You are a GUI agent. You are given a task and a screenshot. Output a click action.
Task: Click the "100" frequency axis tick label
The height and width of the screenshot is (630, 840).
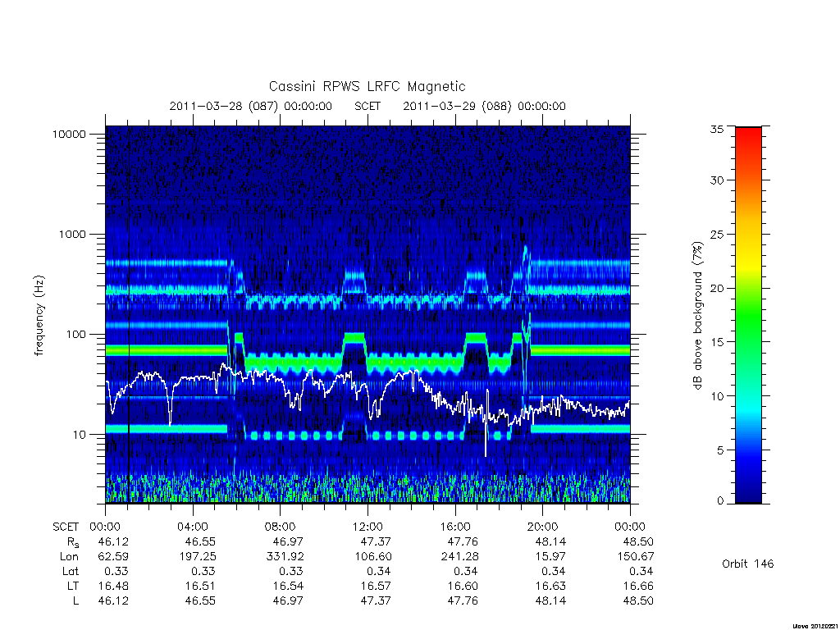point(76,335)
